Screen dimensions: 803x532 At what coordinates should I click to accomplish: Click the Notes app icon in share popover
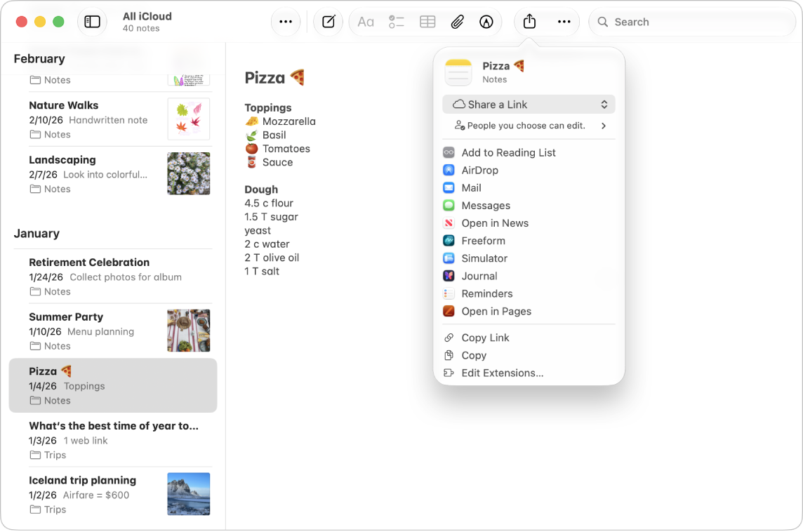point(458,73)
